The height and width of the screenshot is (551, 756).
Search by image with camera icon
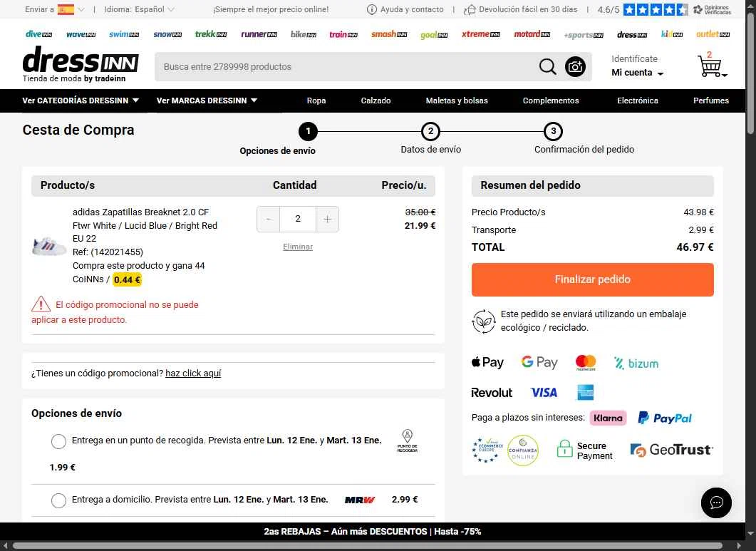point(575,66)
